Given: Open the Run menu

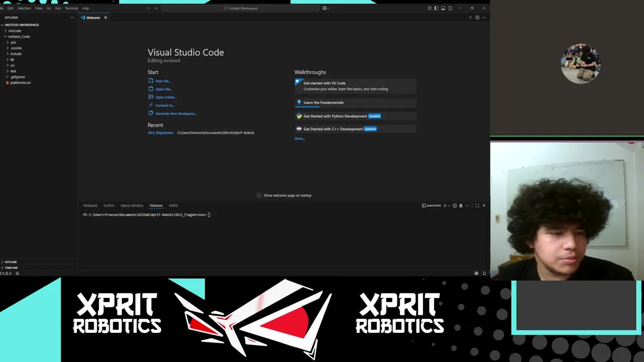Looking at the screenshot, I should coord(58,8).
